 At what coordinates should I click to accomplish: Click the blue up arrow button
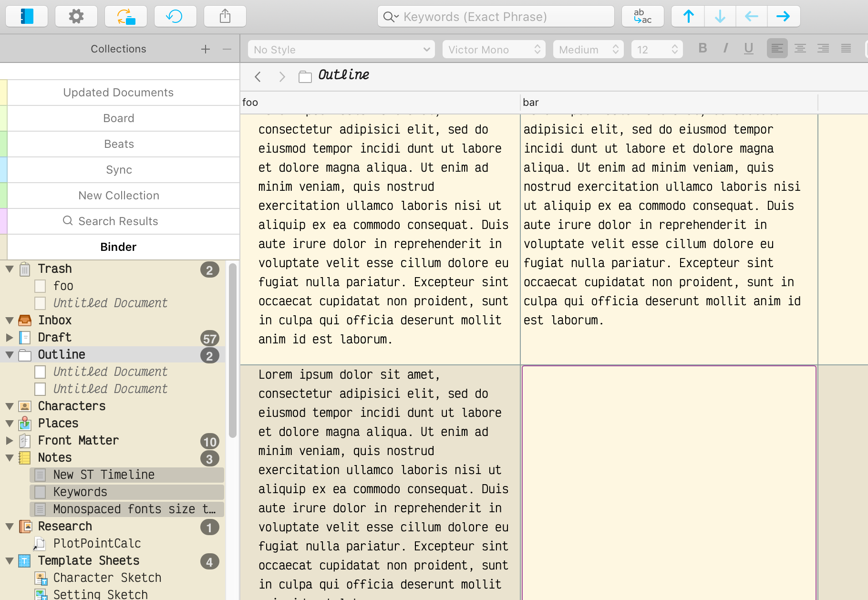point(688,17)
